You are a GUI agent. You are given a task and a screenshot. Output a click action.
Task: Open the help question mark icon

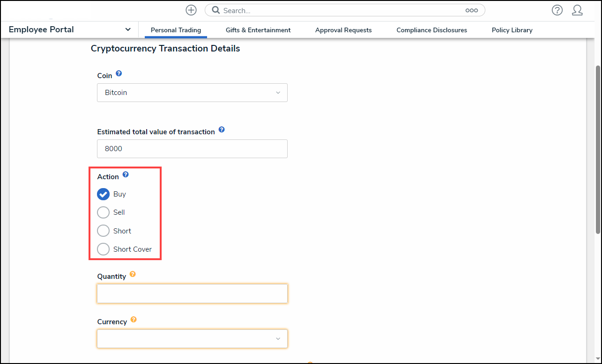[557, 10]
